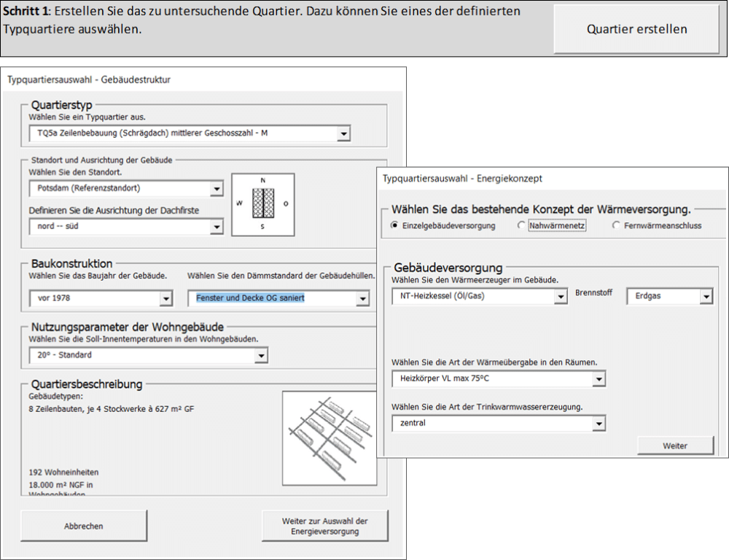729x560 pixels.
Task: Open the Typquartier dropdown arrow
Action: coord(343,134)
